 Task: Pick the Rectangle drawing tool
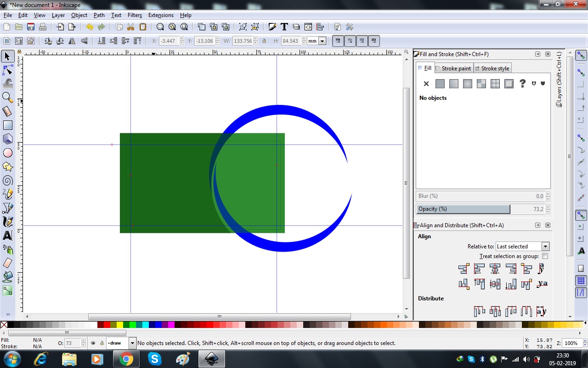8,125
